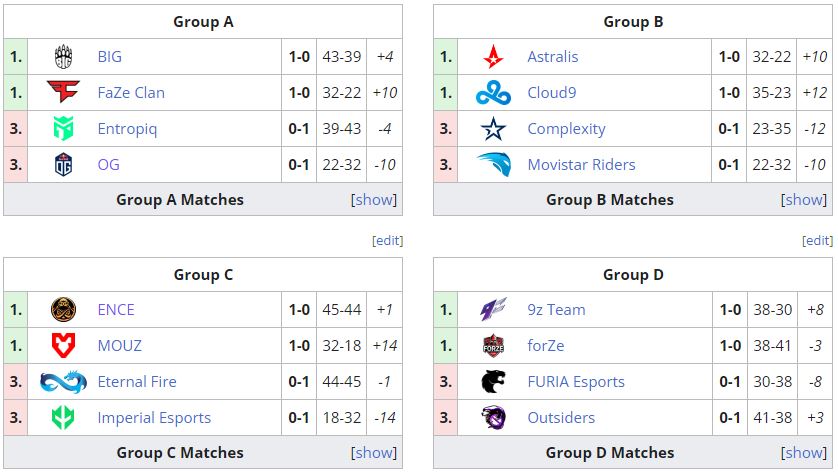Click the Eternal Fire logo icon
Viewport: 838px width, 476px height.
[63, 382]
